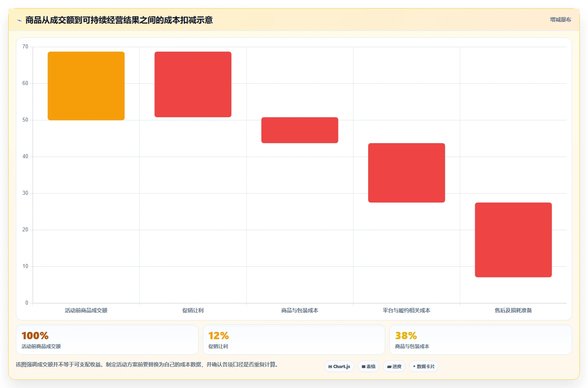Open the 100% 活动前商品成交额 data card
This screenshot has width=588, height=388.
(x=107, y=340)
